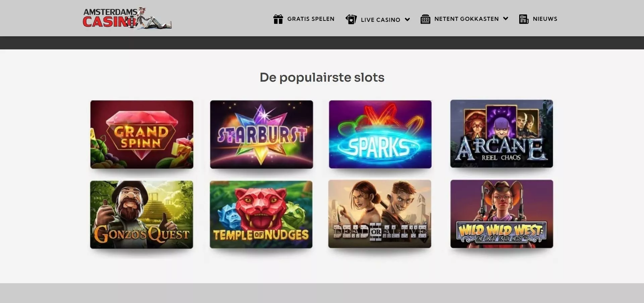The width and height of the screenshot is (644, 303).
Task: Expand the Live Casino dropdown arrow
Action: tap(407, 19)
